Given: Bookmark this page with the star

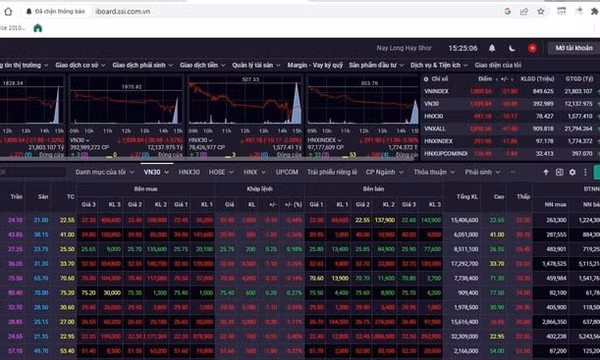Looking at the screenshot, I should pos(541,11).
